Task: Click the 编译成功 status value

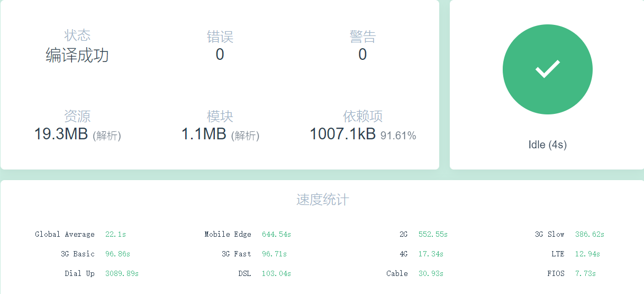Action: [x=77, y=55]
